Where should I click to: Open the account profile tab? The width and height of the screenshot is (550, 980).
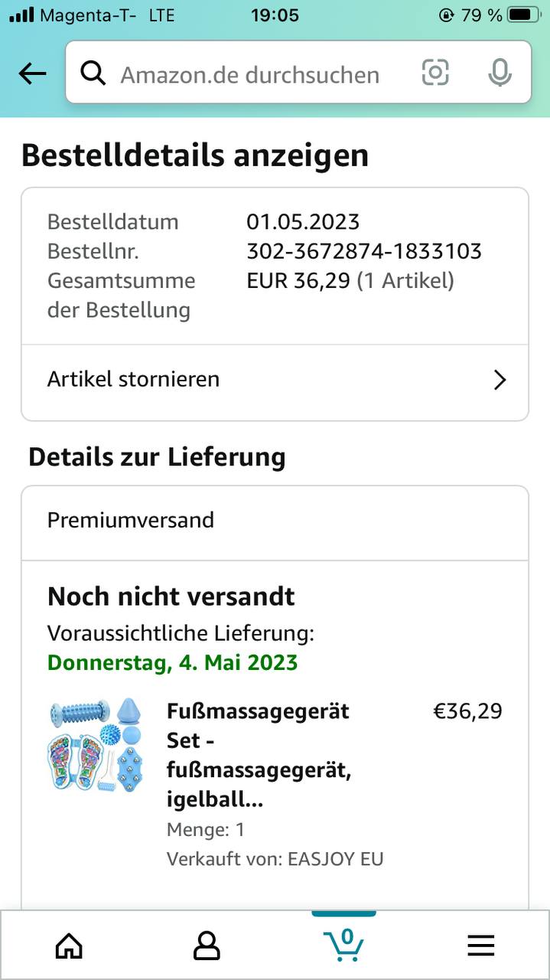(x=207, y=946)
